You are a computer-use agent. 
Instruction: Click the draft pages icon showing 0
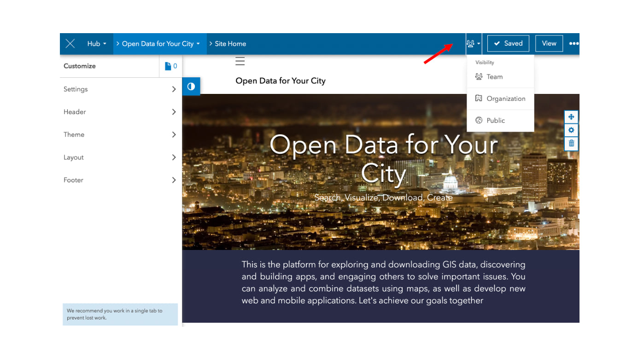point(171,66)
